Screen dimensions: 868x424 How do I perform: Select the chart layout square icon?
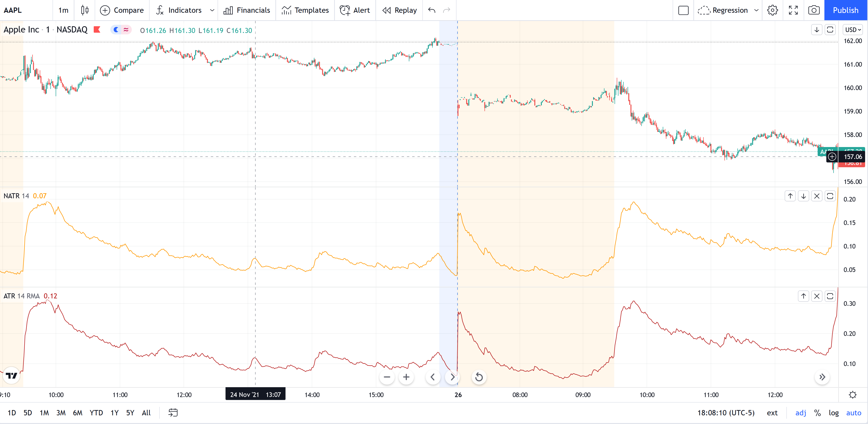683,10
